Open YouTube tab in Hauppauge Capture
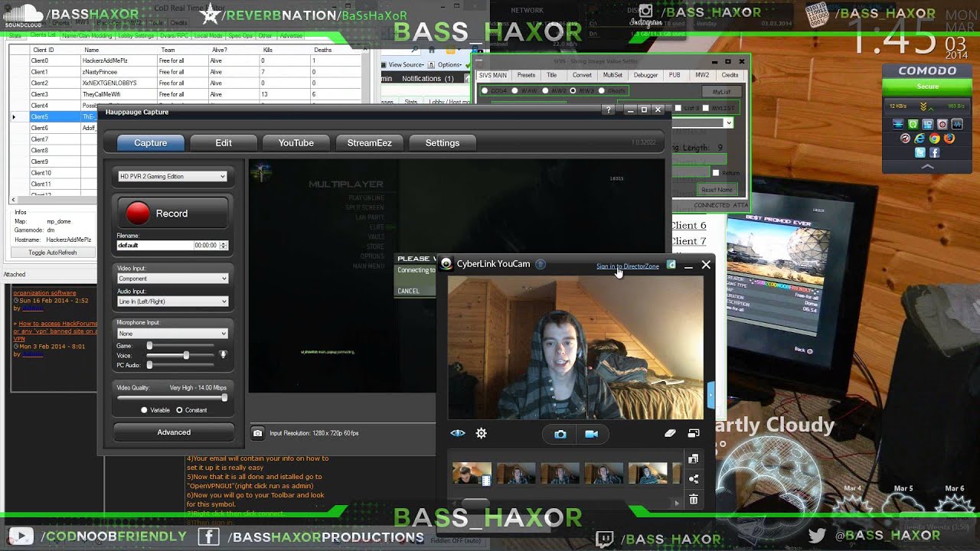Image resolution: width=980 pixels, height=551 pixels. [x=296, y=143]
